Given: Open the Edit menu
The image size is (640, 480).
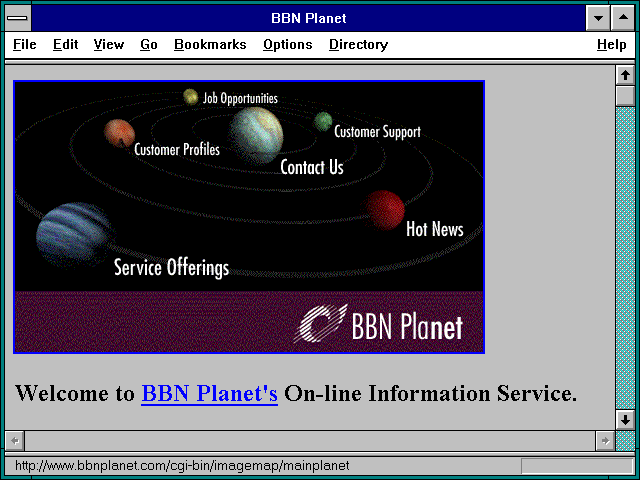Looking at the screenshot, I should pos(65,44).
